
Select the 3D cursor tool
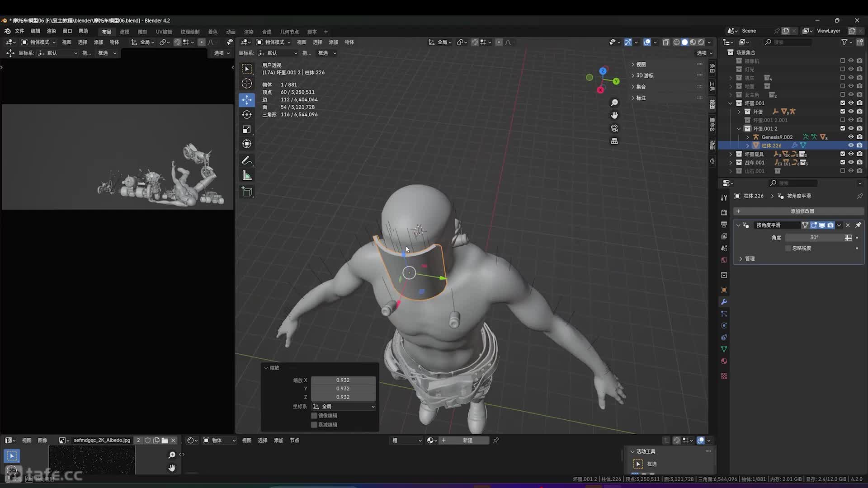coord(247,84)
